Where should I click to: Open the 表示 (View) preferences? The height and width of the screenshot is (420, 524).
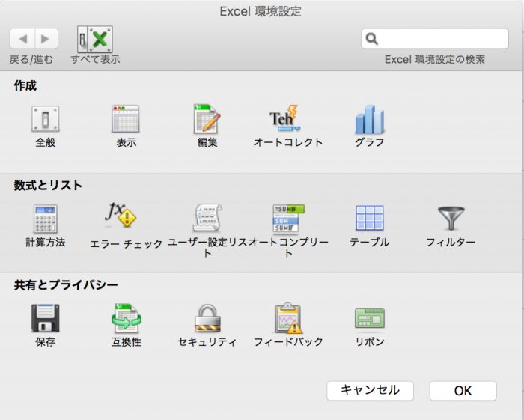click(x=126, y=119)
